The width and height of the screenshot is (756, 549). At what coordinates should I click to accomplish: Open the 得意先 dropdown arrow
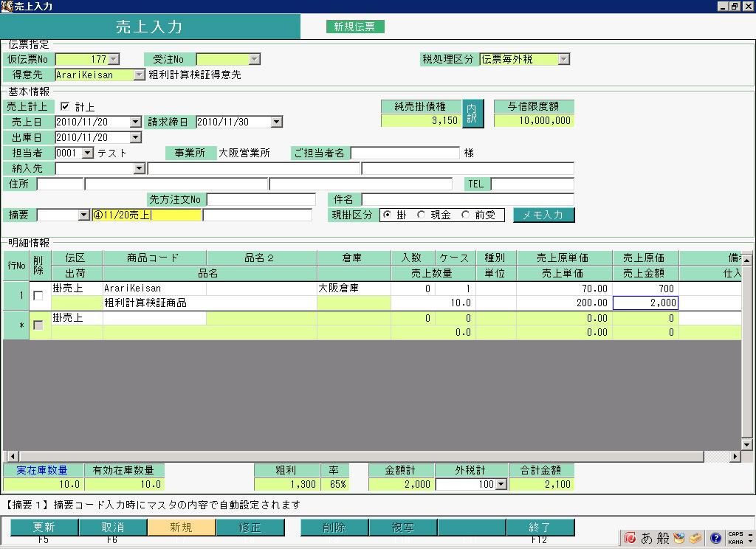(139, 75)
